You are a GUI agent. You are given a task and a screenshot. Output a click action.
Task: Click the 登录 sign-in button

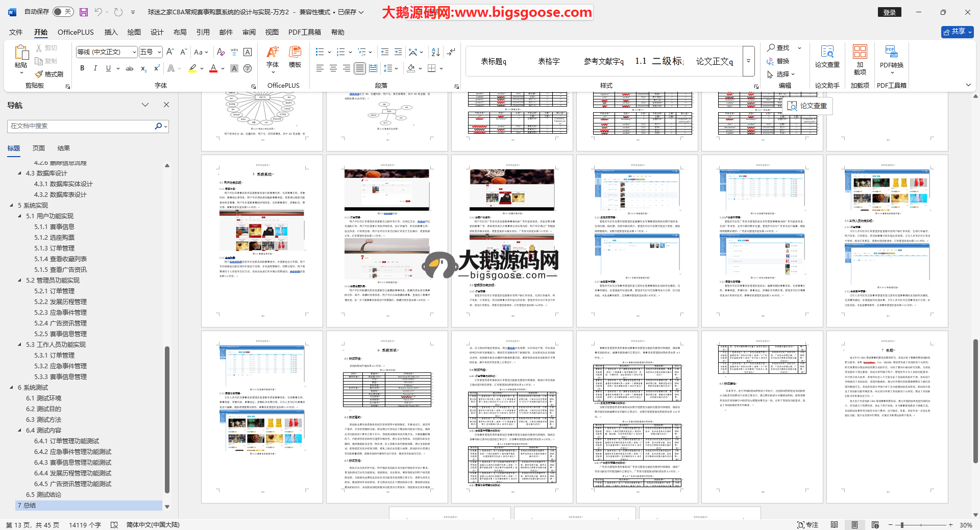(x=890, y=12)
